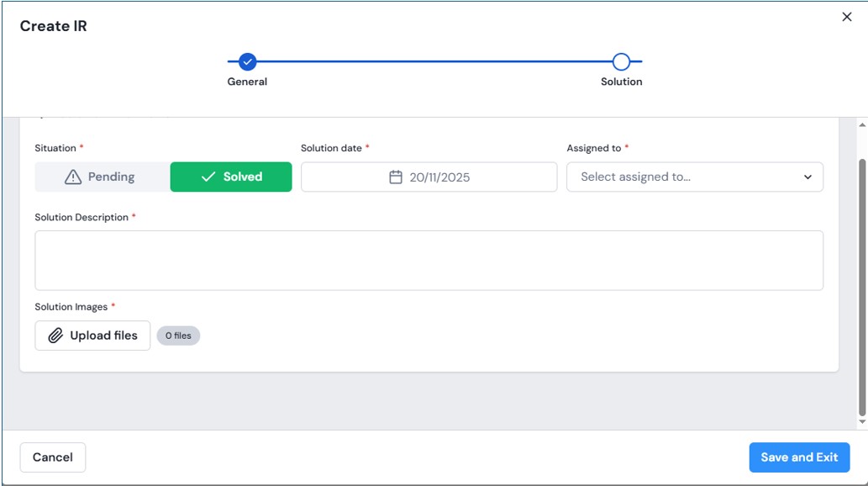The width and height of the screenshot is (868, 486).
Task: Click the Save and Exit button
Action: coord(799,457)
